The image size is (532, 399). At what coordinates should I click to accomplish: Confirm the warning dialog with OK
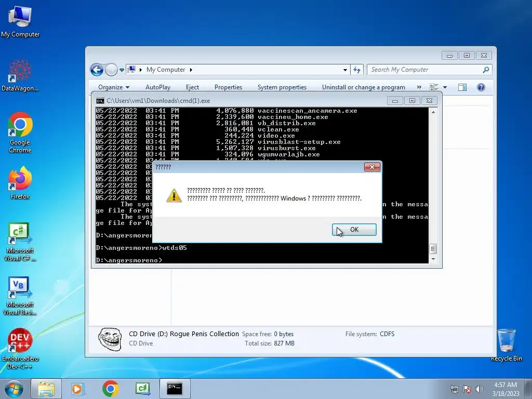coord(354,230)
